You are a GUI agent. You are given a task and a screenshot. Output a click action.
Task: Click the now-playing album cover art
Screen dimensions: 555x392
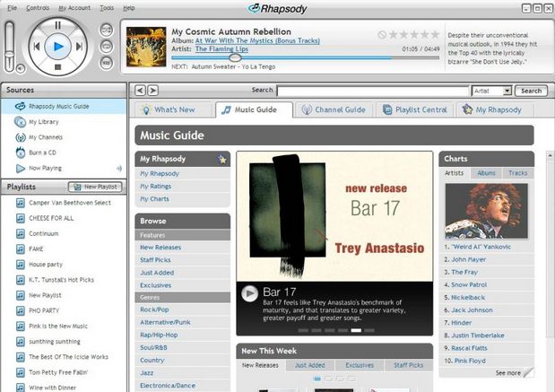[146, 48]
